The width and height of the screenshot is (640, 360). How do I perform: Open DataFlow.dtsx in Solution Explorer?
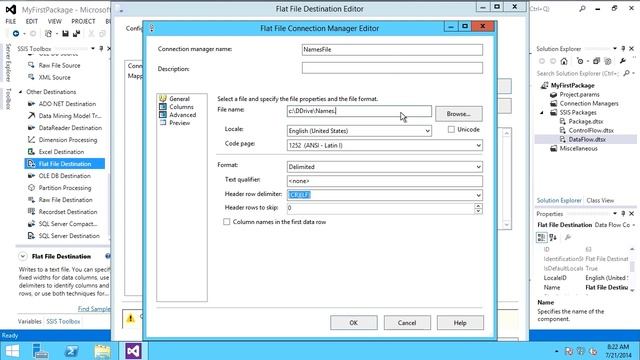coord(587,139)
